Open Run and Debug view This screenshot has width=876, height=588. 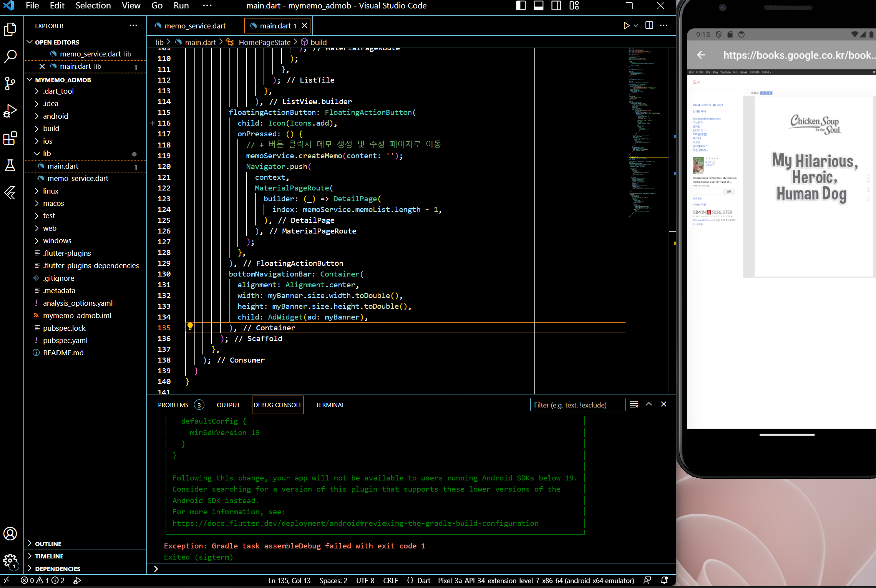pos(10,111)
